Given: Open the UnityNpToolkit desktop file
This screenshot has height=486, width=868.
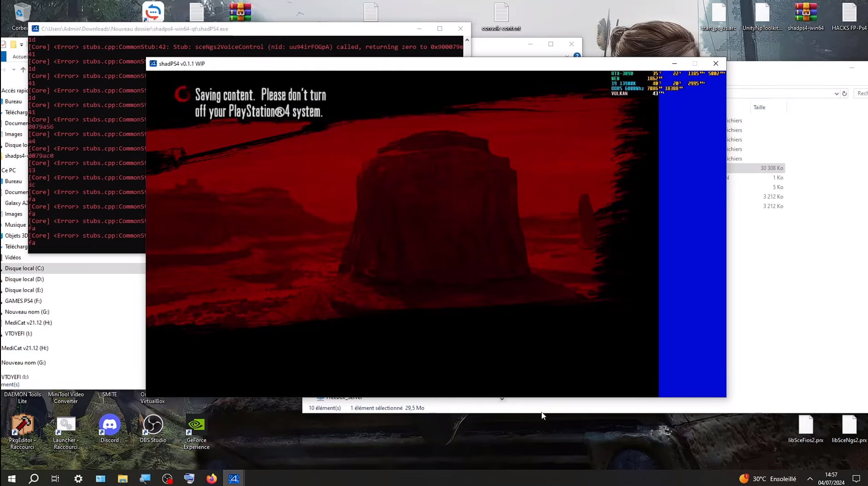Looking at the screenshot, I should [x=762, y=16].
